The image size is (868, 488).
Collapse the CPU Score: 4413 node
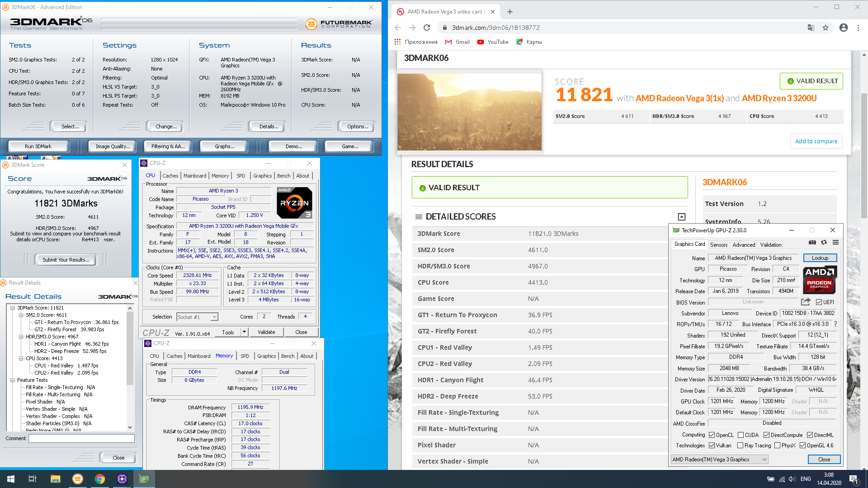21,358
